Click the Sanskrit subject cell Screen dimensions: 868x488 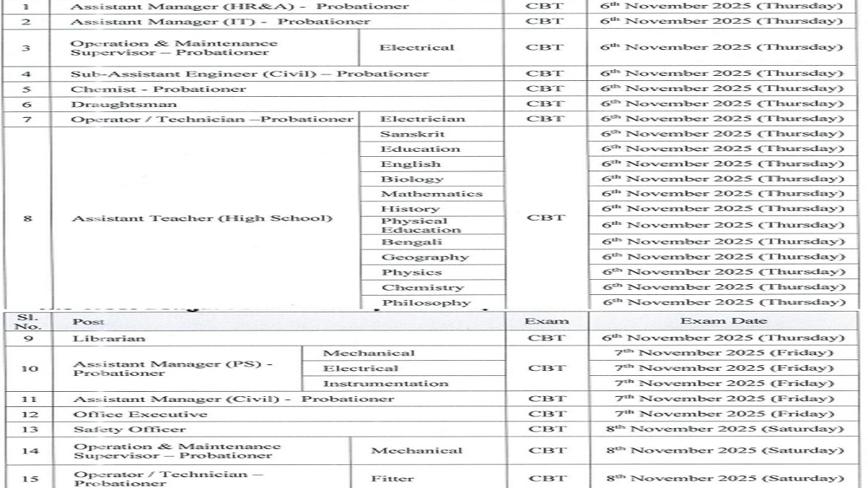[x=412, y=134]
